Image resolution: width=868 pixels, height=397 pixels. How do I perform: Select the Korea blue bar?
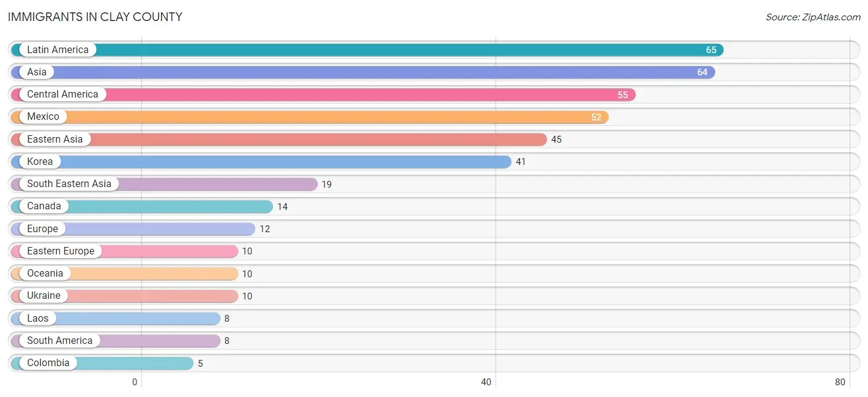click(x=261, y=162)
